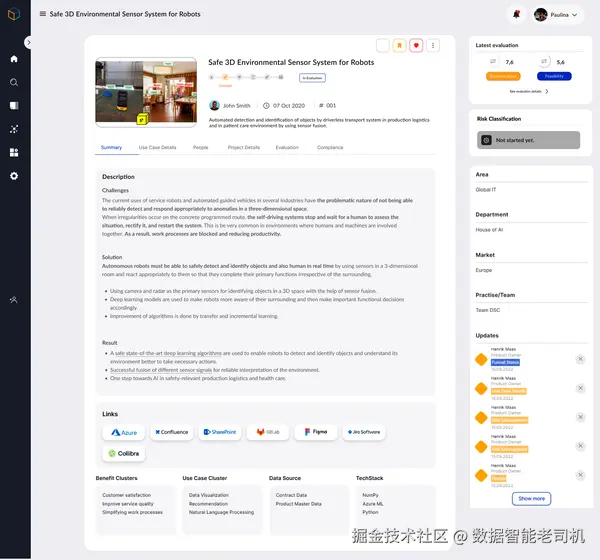Expand the sidebar with the chevron toggle
The image size is (600, 560).
29,42
